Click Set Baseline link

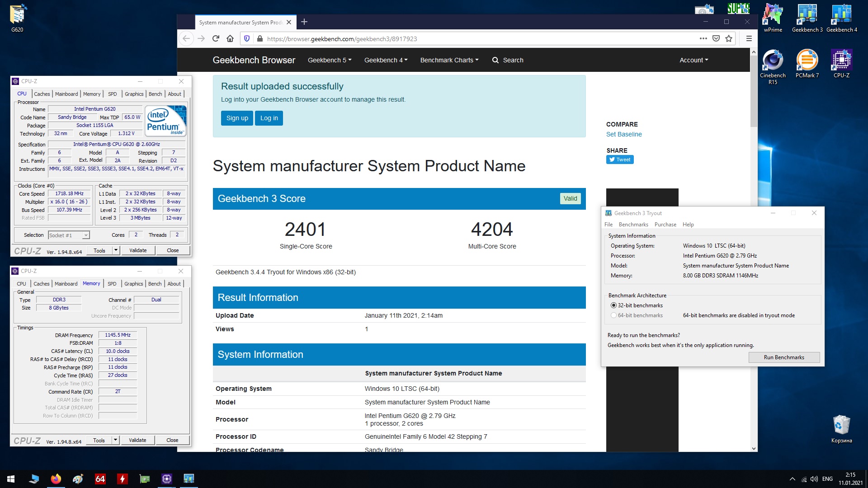tap(624, 134)
